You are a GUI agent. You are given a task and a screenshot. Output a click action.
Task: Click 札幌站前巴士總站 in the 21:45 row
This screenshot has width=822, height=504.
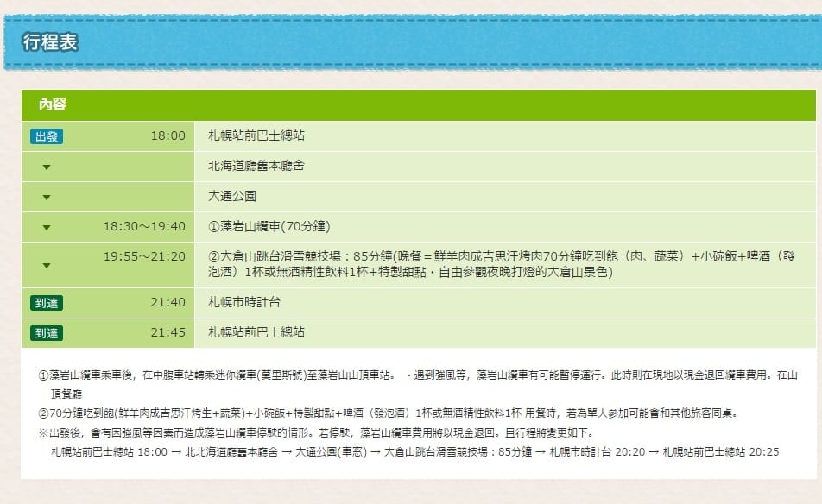(x=256, y=332)
